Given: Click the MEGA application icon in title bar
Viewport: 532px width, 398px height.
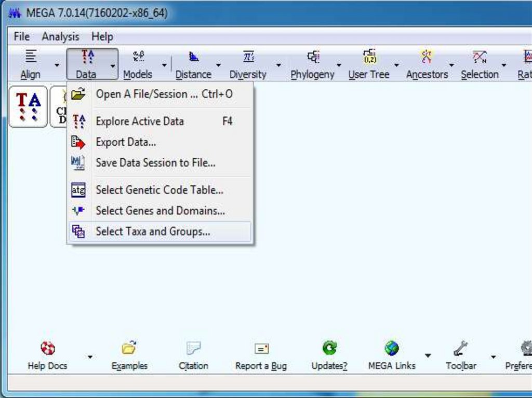Looking at the screenshot, I should click(x=15, y=13).
